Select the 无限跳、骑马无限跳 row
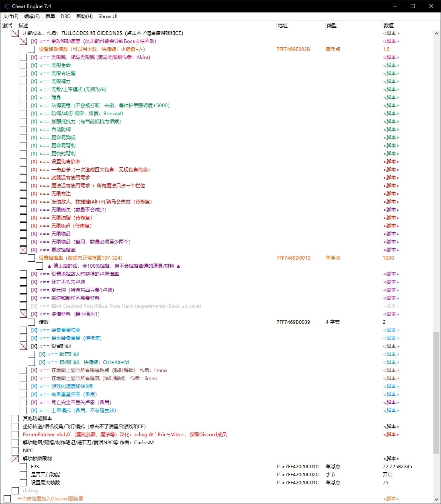This screenshot has height=504, width=441. pyautogui.click(x=91, y=57)
